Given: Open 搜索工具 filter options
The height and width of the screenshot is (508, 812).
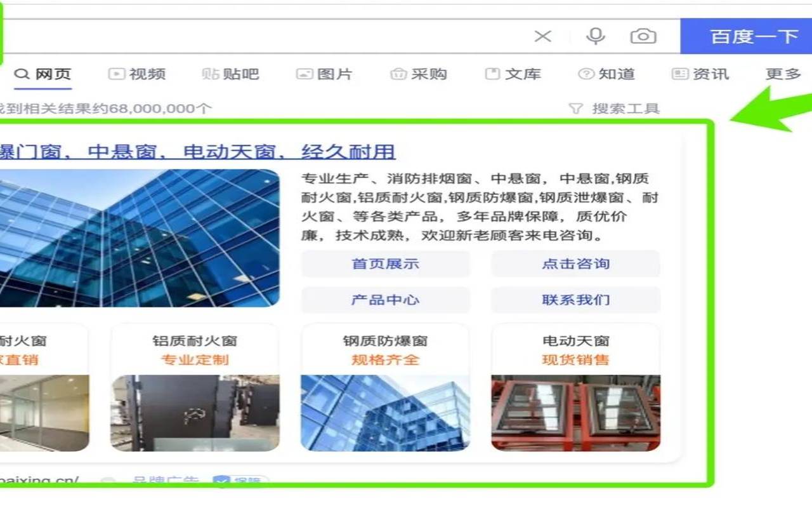Looking at the screenshot, I should [x=625, y=109].
